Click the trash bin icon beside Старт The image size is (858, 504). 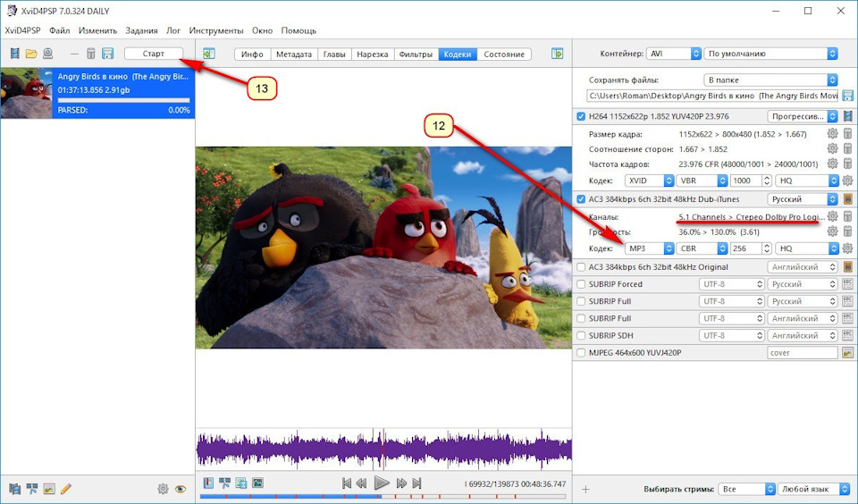tap(91, 54)
